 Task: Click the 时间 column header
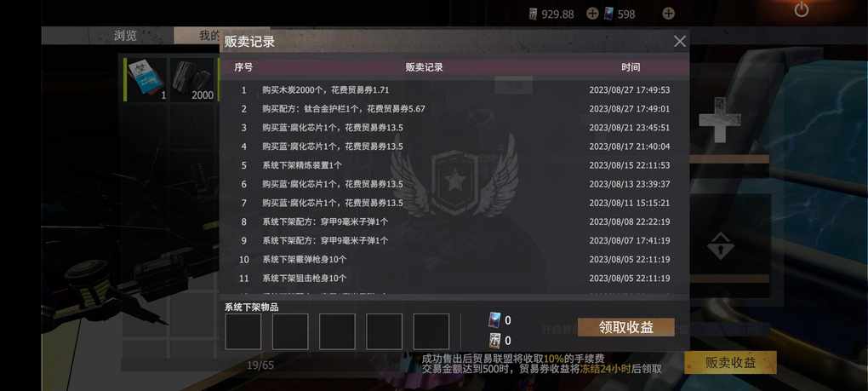click(630, 67)
